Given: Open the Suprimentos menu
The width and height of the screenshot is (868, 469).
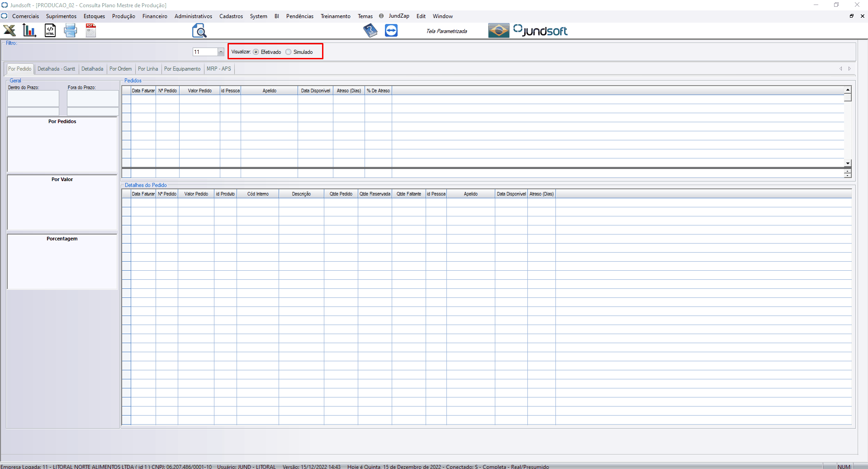Looking at the screenshot, I should [x=62, y=16].
